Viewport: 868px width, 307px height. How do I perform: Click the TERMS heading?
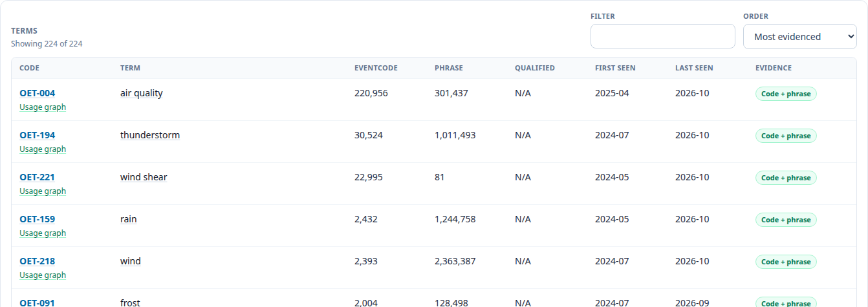pyautogui.click(x=24, y=30)
